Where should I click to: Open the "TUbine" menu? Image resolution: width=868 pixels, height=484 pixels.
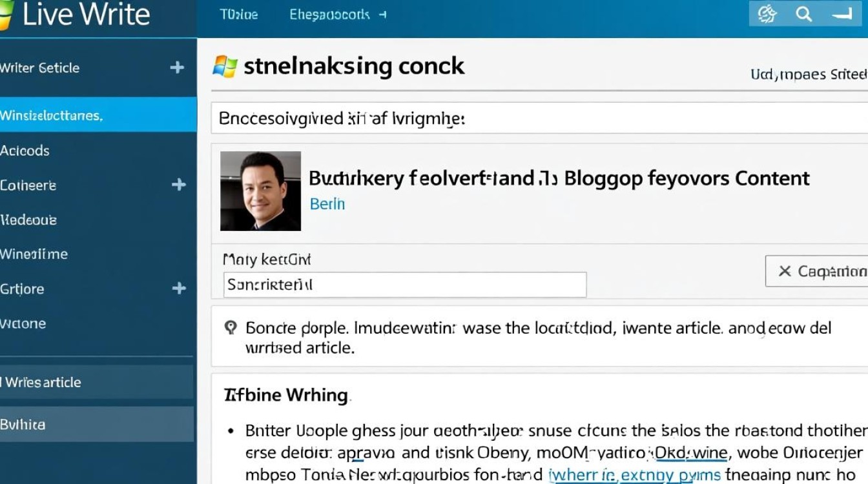click(239, 14)
